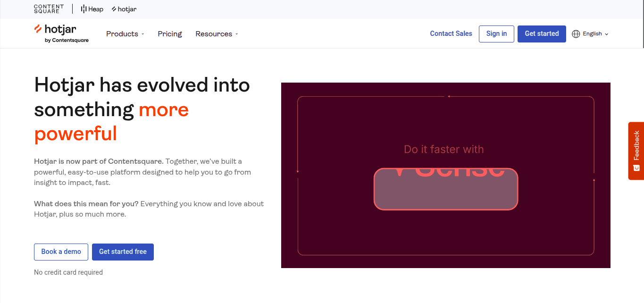Select the Heap logo in the top strip
This screenshot has width=644, height=303.
[92, 8]
